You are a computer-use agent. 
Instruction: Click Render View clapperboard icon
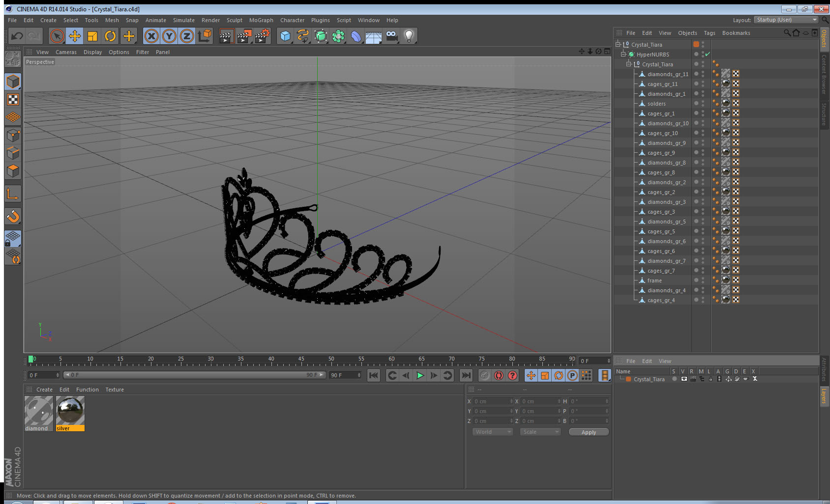pos(226,36)
